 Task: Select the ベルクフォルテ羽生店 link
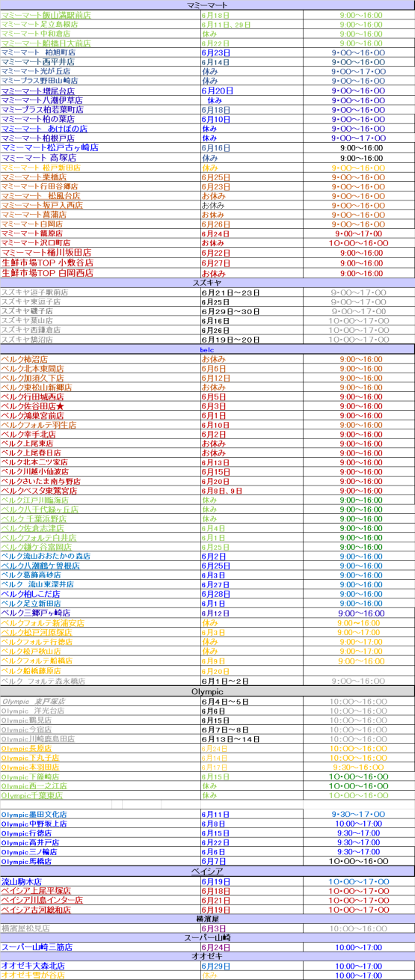pyautogui.click(x=39, y=425)
